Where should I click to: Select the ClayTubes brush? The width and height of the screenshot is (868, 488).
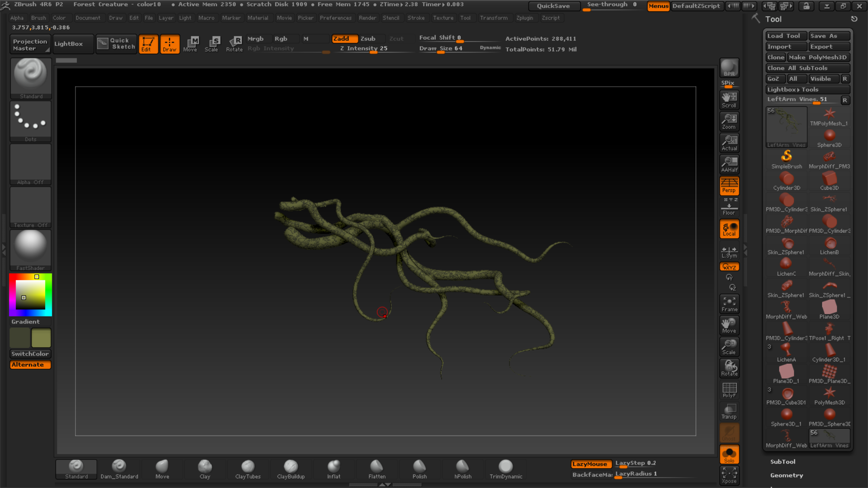pyautogui.click(x=248, y=469)
